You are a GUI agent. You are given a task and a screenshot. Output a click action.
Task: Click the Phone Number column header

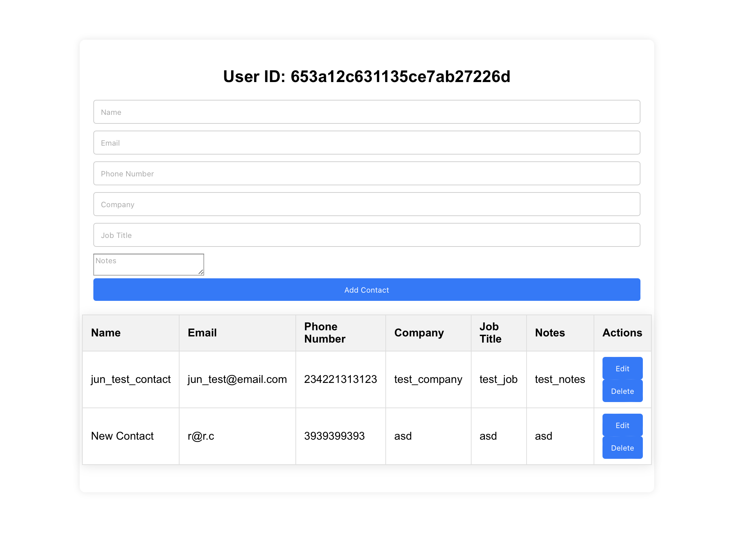point(341,333)
